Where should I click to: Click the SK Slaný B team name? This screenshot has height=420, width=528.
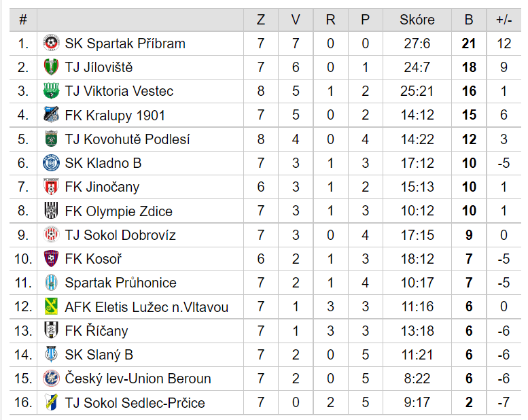tap(99, 355)
